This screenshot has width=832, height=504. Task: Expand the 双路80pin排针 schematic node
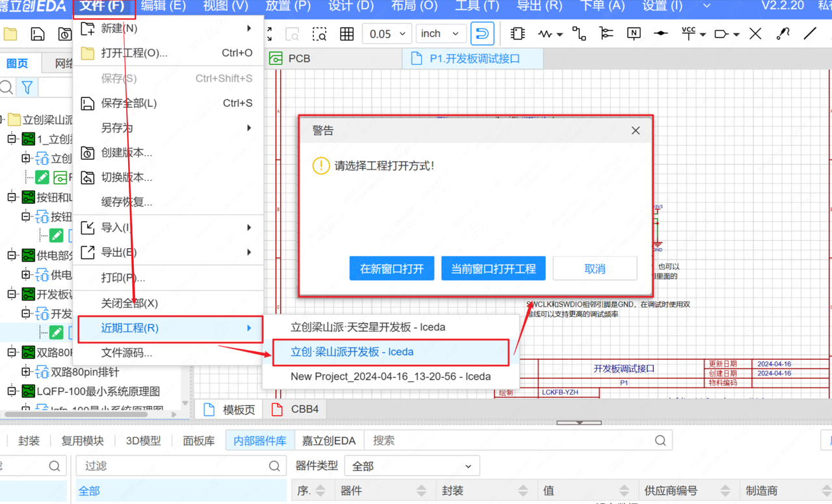26,372
